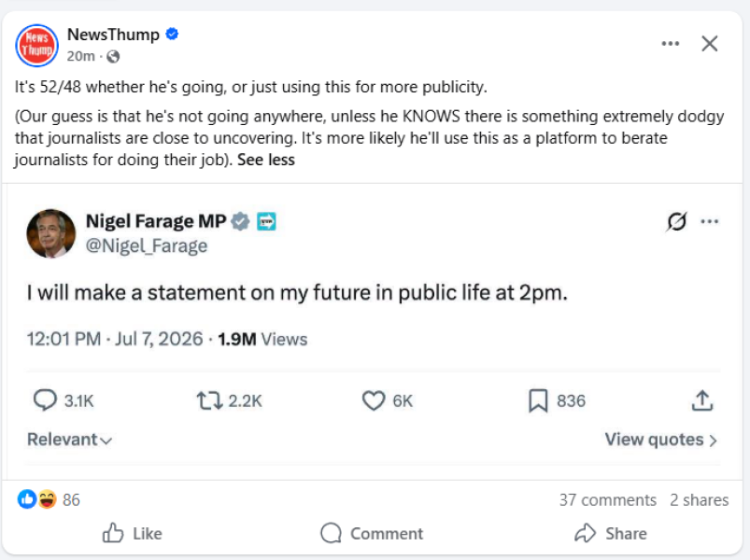
Task: Click the Share button
Action: [611, 533]
